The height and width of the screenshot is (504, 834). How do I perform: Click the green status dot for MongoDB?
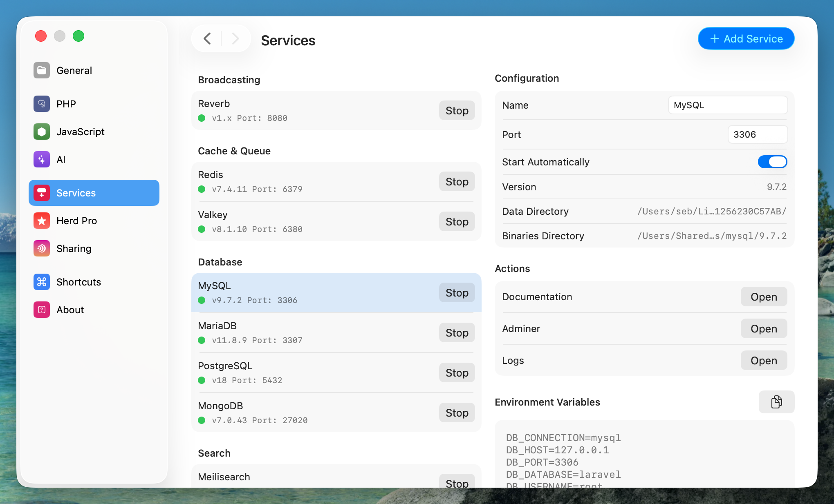(202, 420)
